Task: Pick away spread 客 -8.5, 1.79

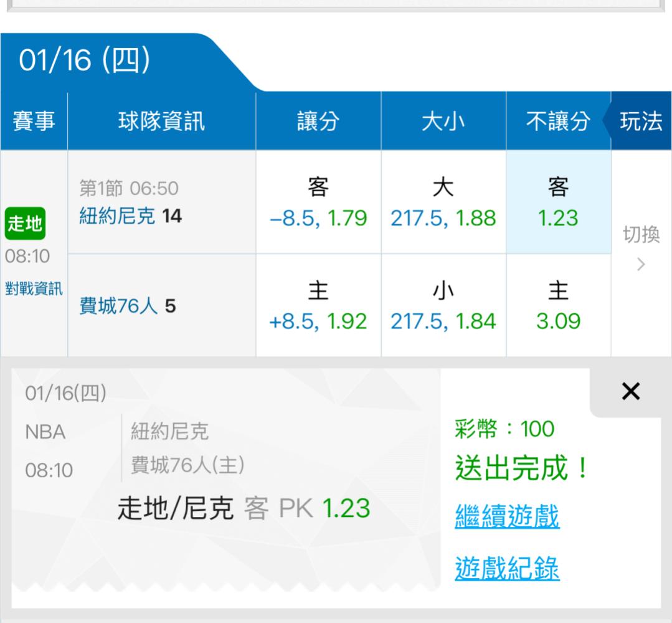Action: [x=318, y=202]
